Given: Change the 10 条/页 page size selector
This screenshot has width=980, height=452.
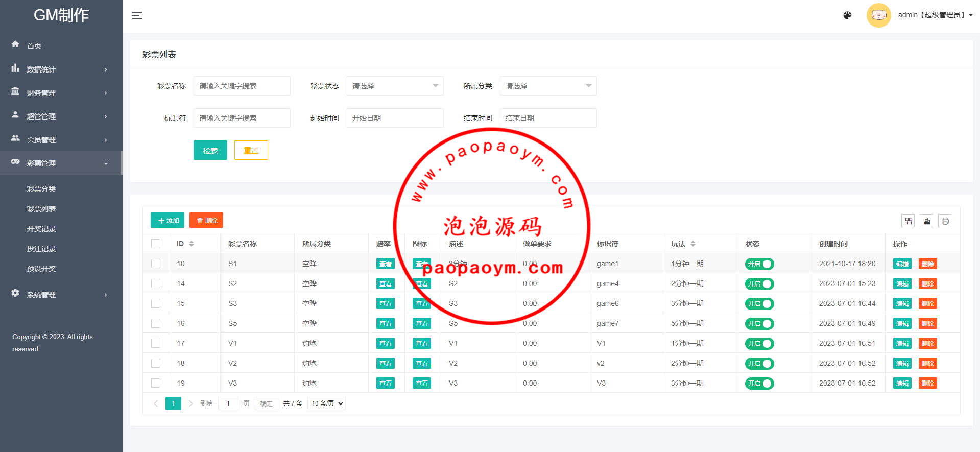Looking at the screenshot, I should [327, 403].
